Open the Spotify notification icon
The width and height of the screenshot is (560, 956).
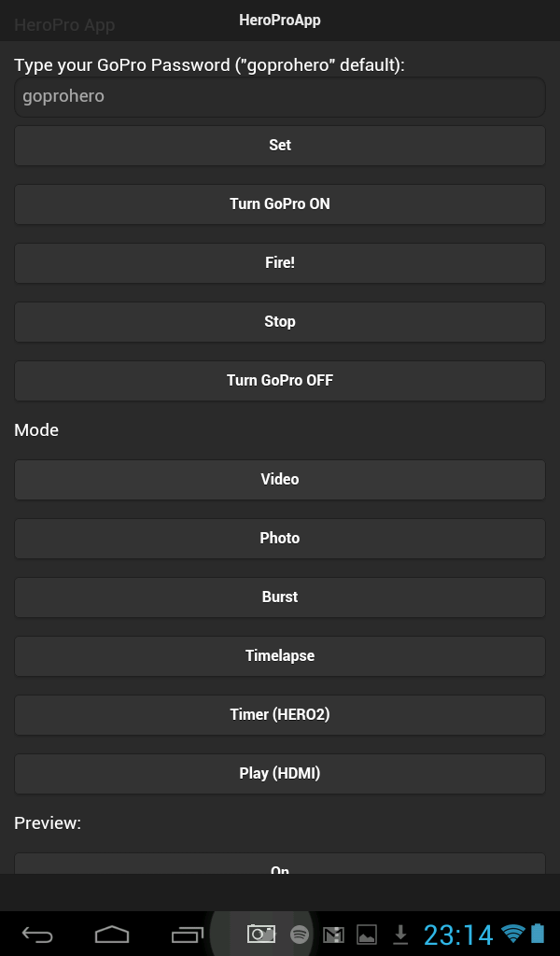pyautogui.click(x=300, y=934)
